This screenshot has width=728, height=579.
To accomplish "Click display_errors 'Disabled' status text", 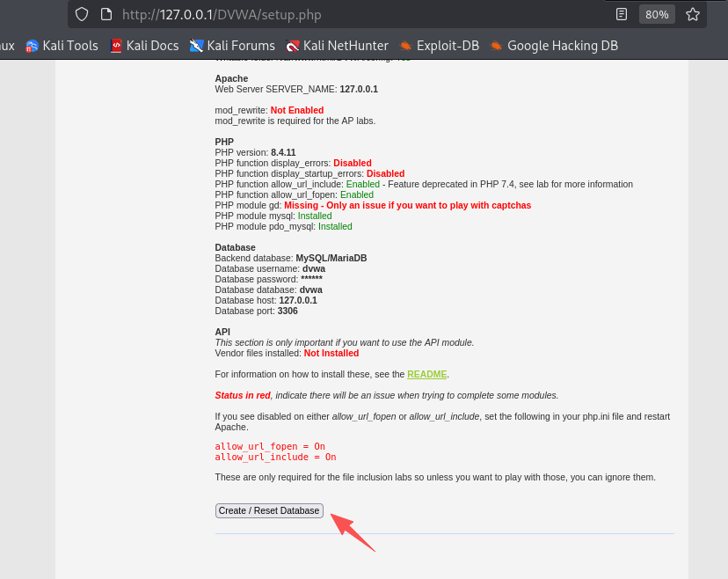I will point(353,163).
